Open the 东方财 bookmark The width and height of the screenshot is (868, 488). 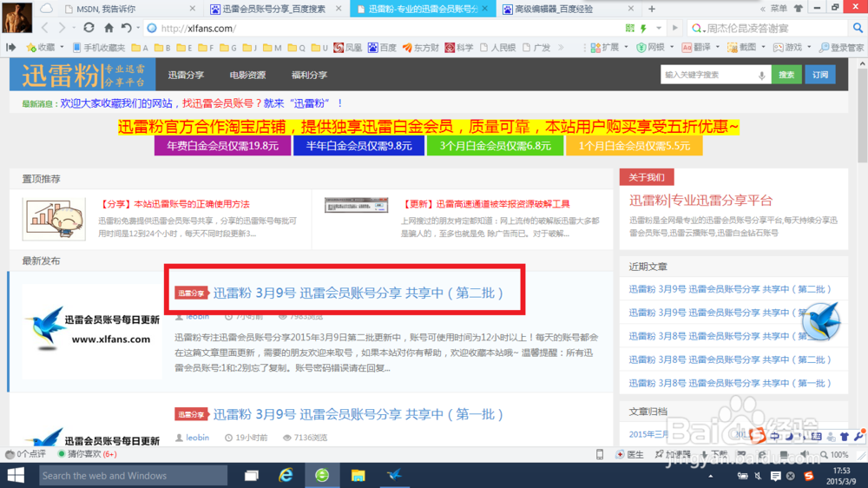pos(421,48)
